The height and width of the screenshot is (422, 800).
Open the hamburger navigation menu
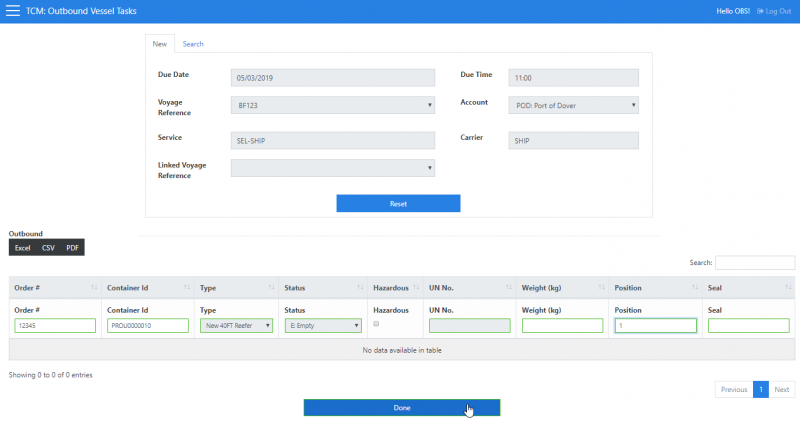click(x=13, y=11)
